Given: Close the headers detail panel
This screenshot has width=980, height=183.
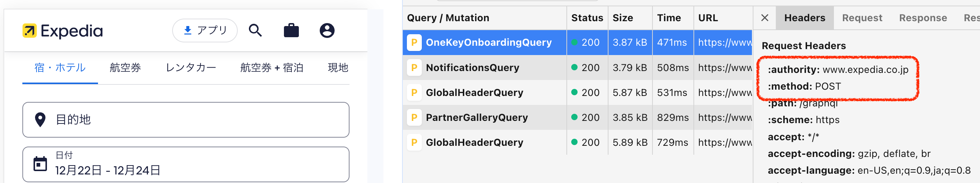Looking at the screenshot, I should tap(765, 18).
